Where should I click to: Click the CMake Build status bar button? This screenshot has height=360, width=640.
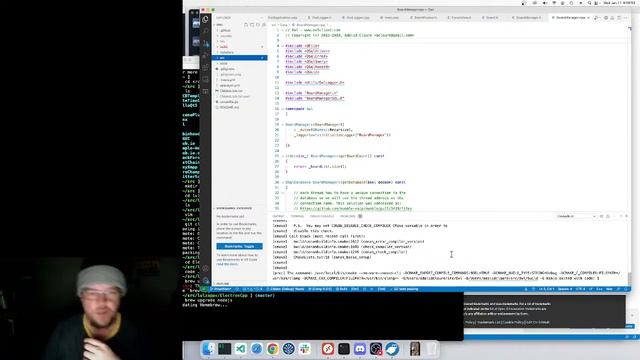[341, 289]
